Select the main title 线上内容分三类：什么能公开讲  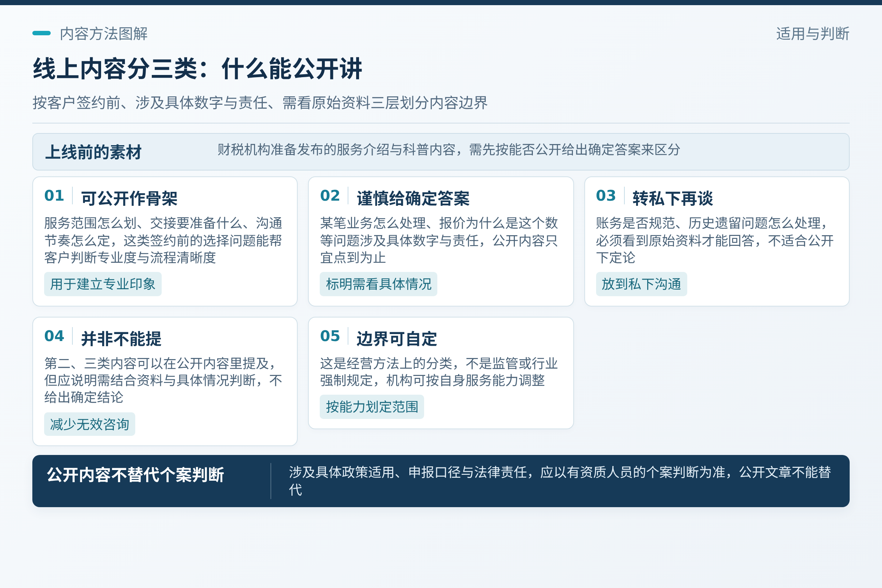click(x=198, y=69)
